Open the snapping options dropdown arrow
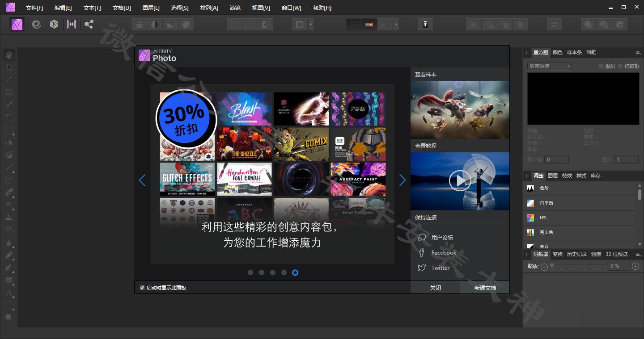 [x=396, y=25]
